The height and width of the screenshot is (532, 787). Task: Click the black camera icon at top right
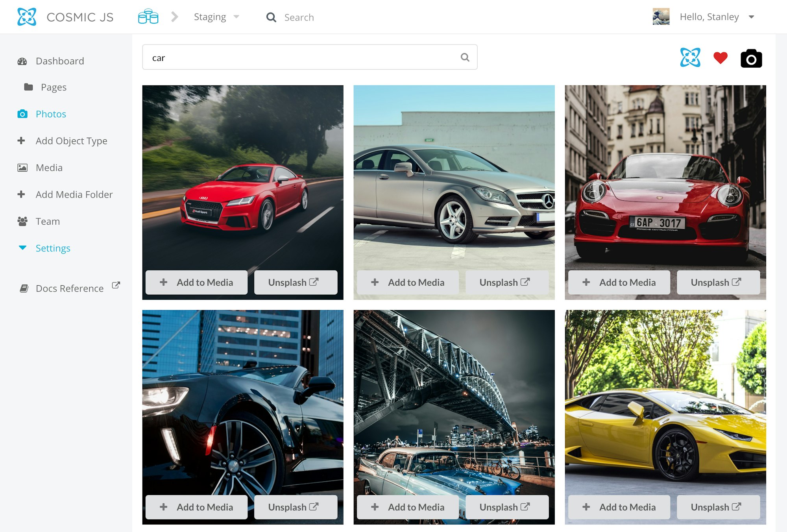751,59
